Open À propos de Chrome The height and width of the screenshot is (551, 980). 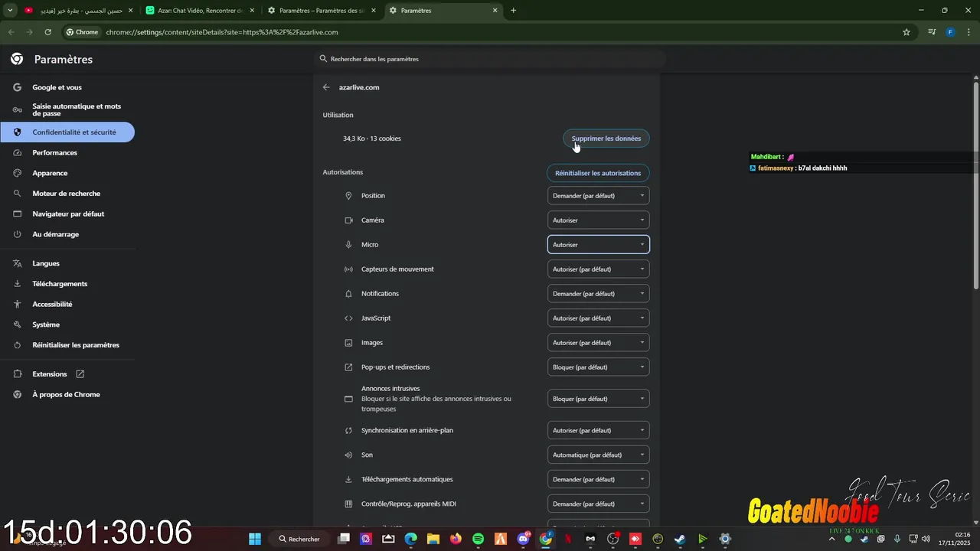67,395
